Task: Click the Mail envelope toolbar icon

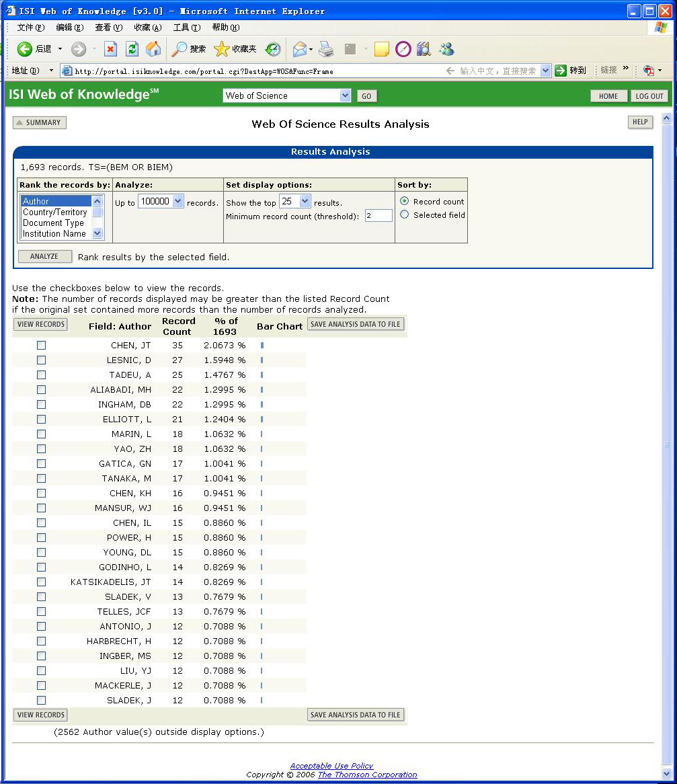Action: pyautogui.click(x=299, y=49)
